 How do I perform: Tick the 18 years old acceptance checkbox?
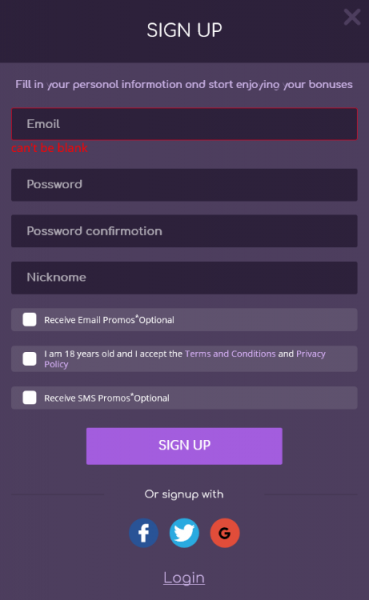coord(29,359)
